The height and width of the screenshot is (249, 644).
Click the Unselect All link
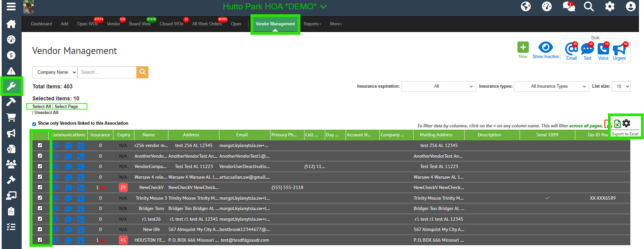click(x=46, y=113)
